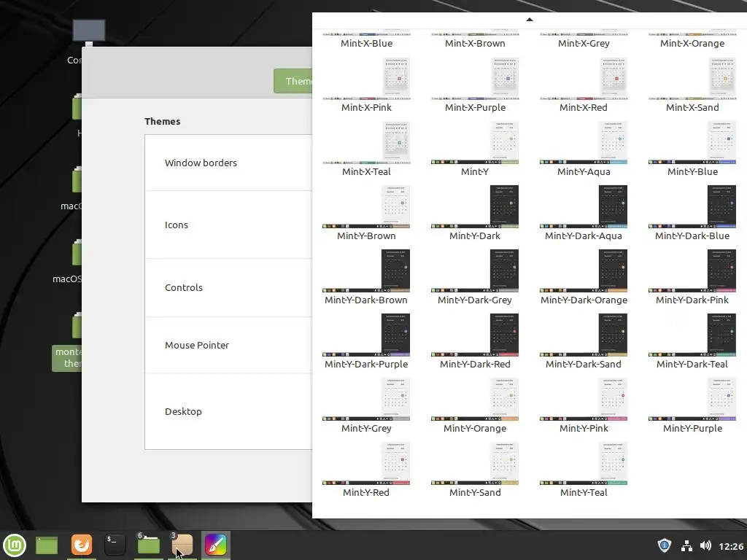Choose the Mint-Y-Dark-Brown theme

366,278
